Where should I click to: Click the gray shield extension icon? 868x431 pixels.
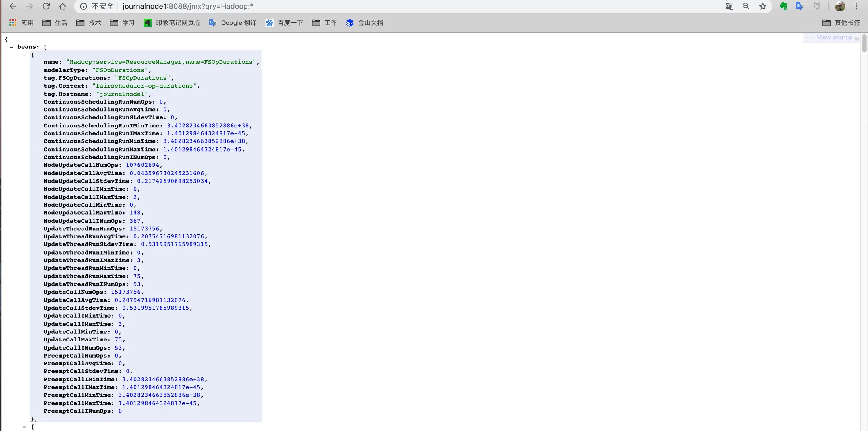[816, 6]
